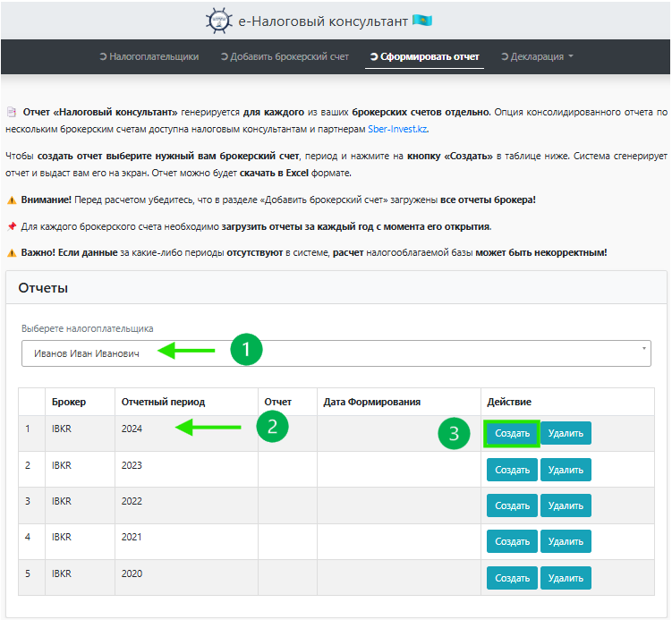Follow the Sber-Invest.kz link
The image size is (672, 620).
click(x=397, y=129)
